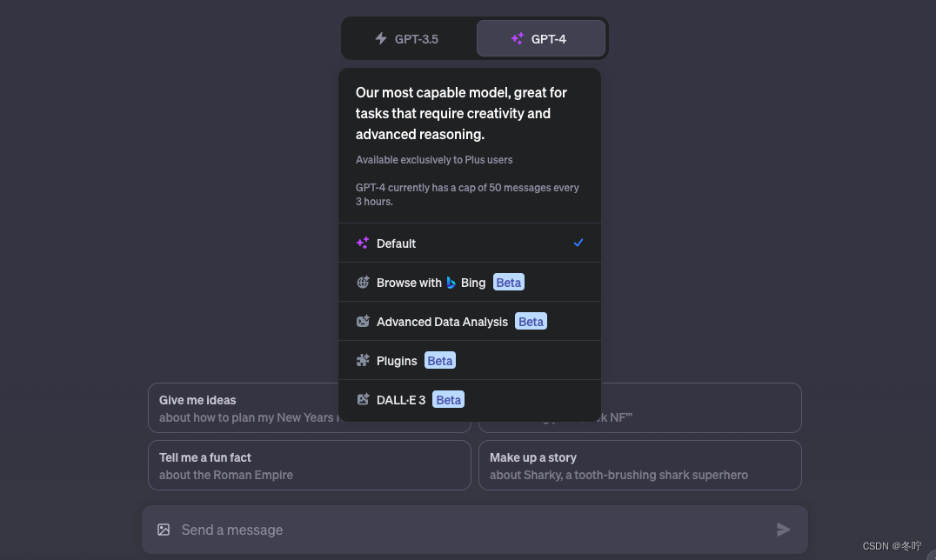Choose the Default GPT-4 mode
The width and height of the screenshot is (936, 560).
pos(470,243)
